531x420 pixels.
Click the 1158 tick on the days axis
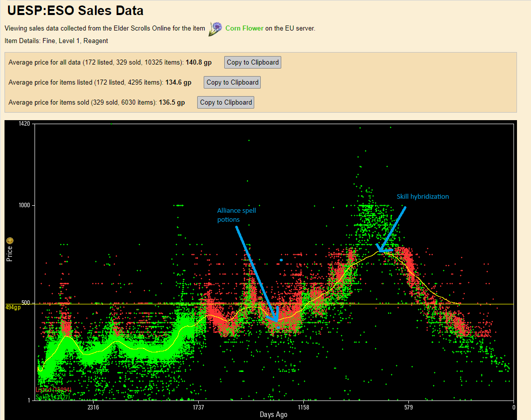[x=303, y=407]
